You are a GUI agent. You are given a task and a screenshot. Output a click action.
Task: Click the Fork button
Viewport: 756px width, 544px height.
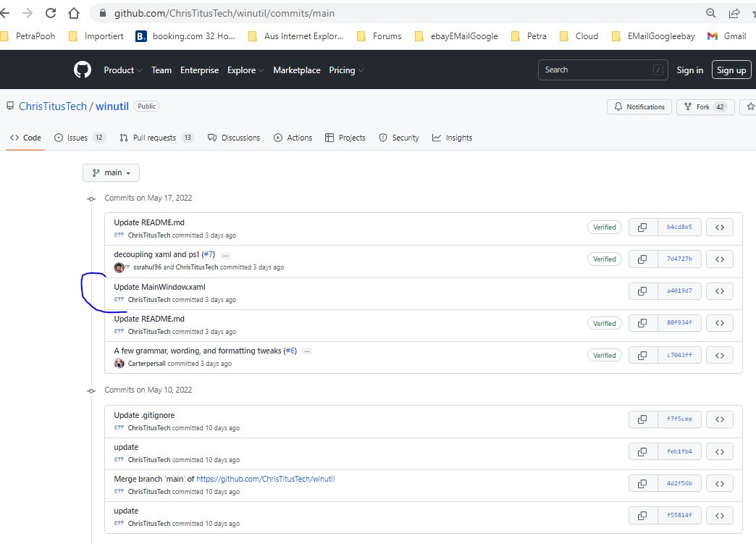pyautogui.click(x=705, y=106)
